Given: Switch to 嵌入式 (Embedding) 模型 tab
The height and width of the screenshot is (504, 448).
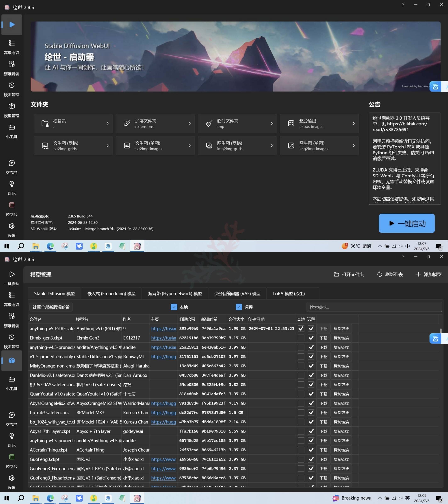Looking at the screenshot, I should click(111, 293).
